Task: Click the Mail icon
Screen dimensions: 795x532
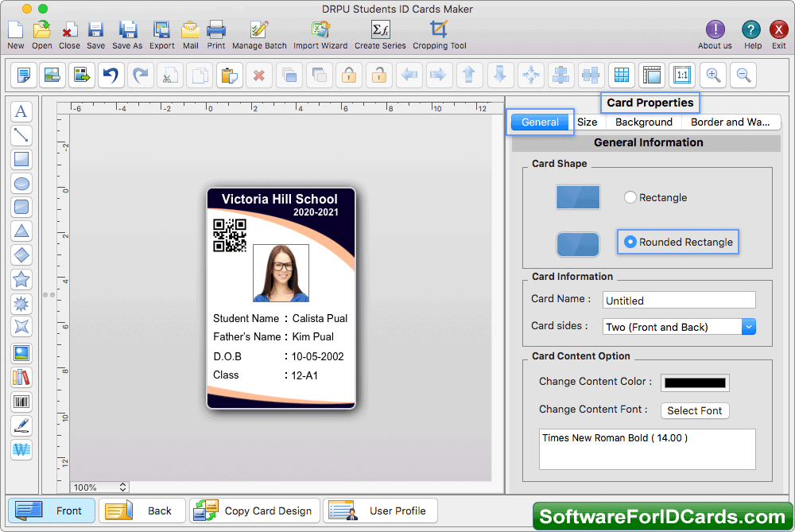Action: [x=191, y=30]
